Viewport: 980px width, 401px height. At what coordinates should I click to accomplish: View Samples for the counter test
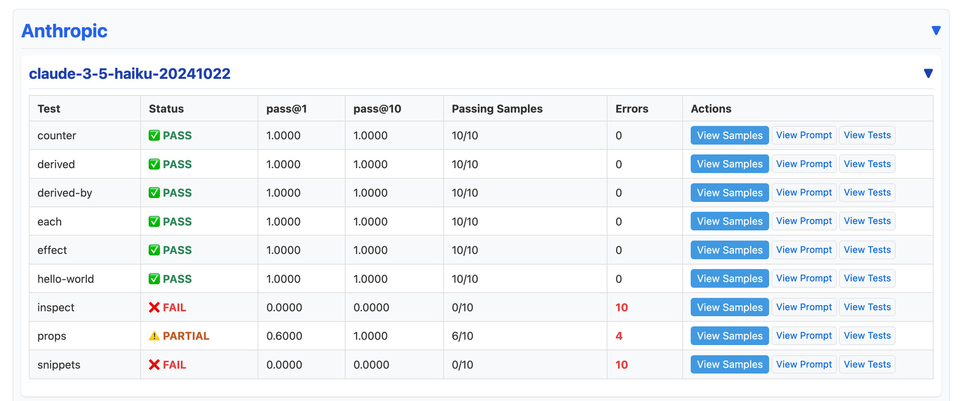click(x=730, y=135)
